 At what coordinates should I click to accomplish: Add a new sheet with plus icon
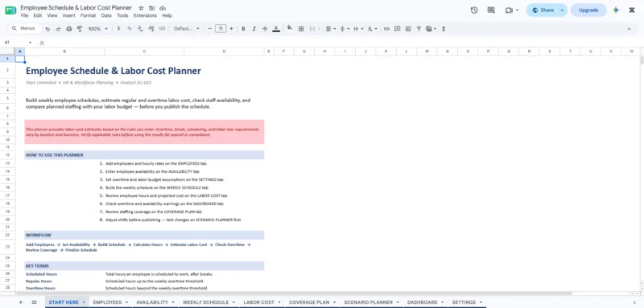point(21,302)
